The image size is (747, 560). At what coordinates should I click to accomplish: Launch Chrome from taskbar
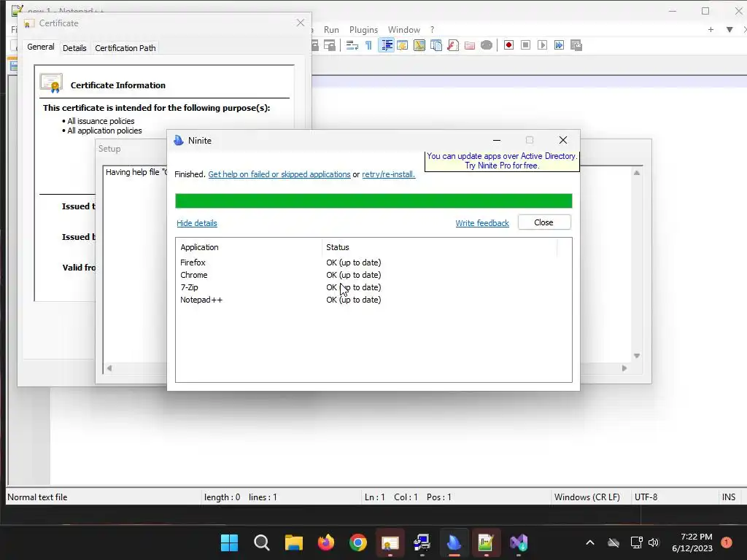[358, 542]
